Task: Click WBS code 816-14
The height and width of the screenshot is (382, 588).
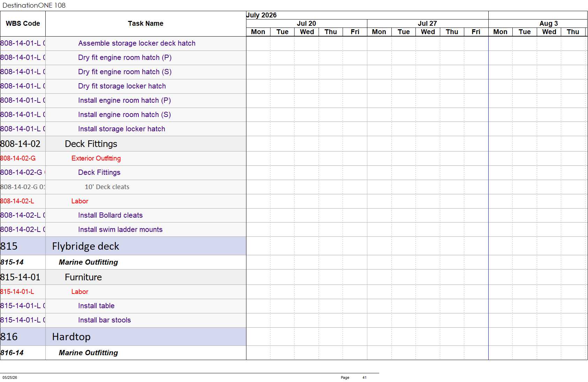Action: click(12, 353)
